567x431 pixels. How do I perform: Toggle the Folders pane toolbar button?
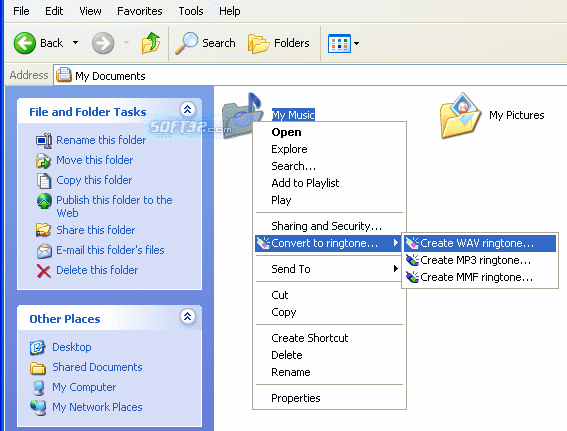pyautogui.click(x=278, y=43)
